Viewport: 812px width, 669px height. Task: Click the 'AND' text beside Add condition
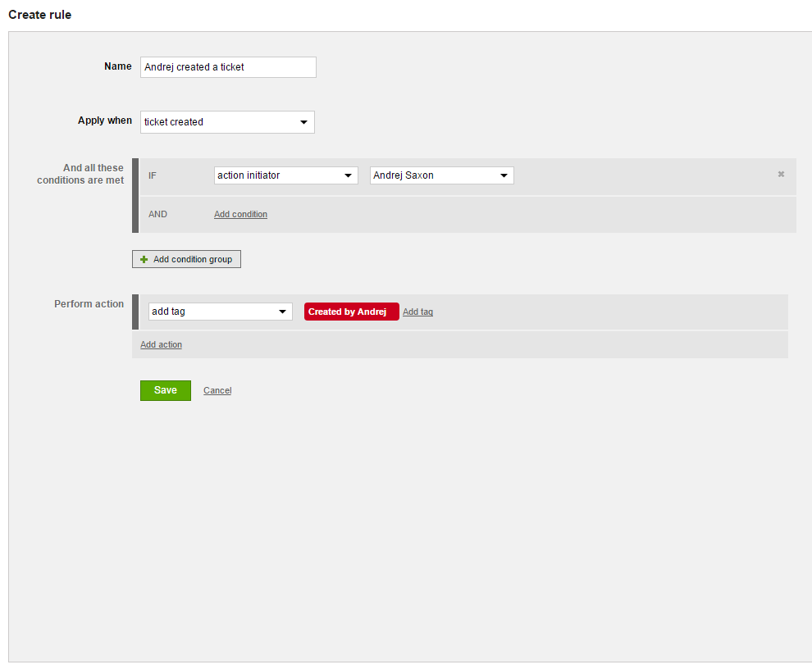tap(157, 214)
